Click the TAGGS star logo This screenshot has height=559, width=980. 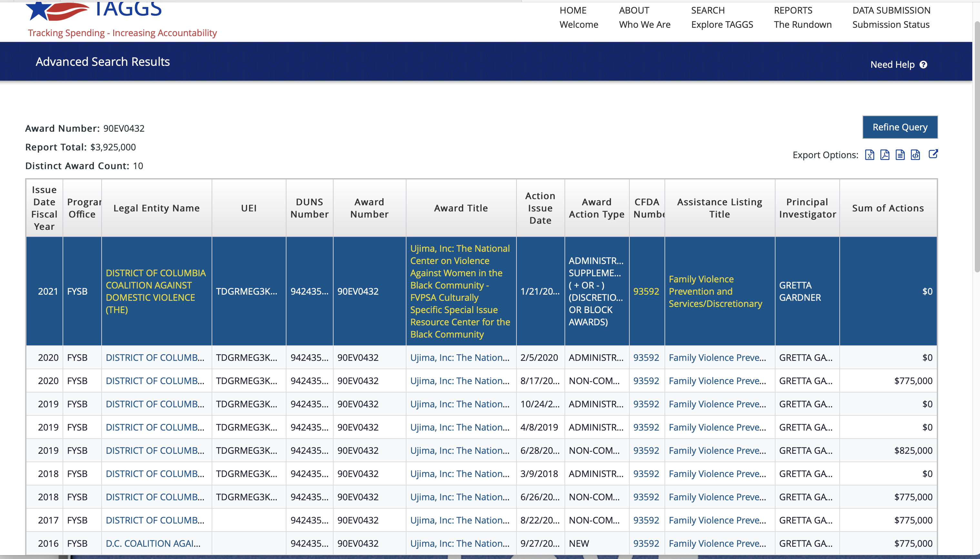click(x=38, y=10)
